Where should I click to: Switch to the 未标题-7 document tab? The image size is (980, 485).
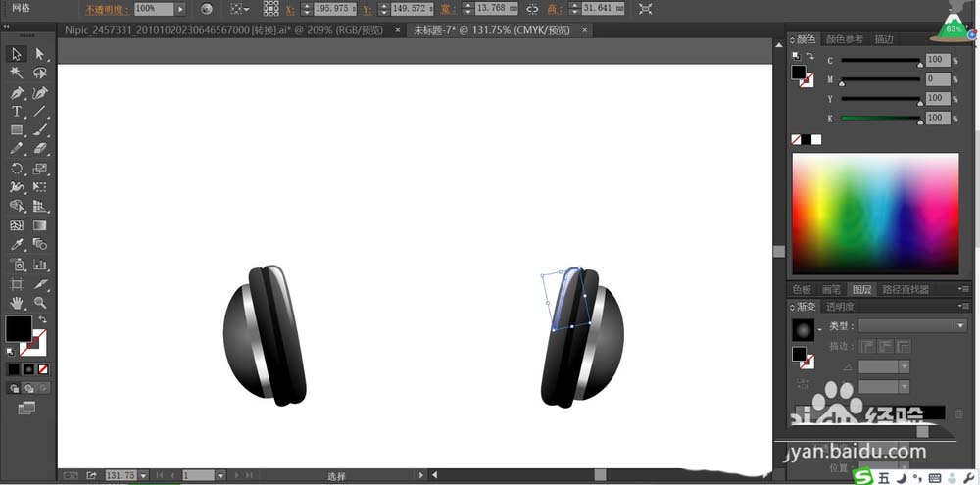pos(492,30)
